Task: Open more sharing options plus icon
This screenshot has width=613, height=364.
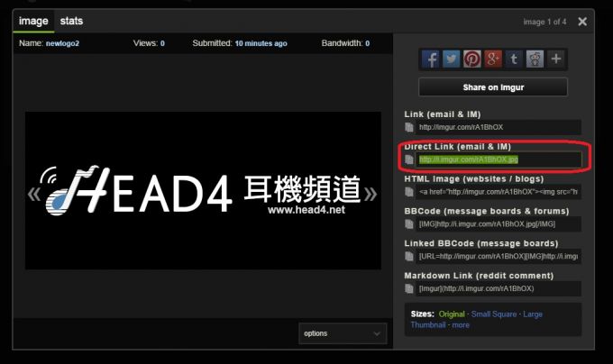Action: point(556,59)
